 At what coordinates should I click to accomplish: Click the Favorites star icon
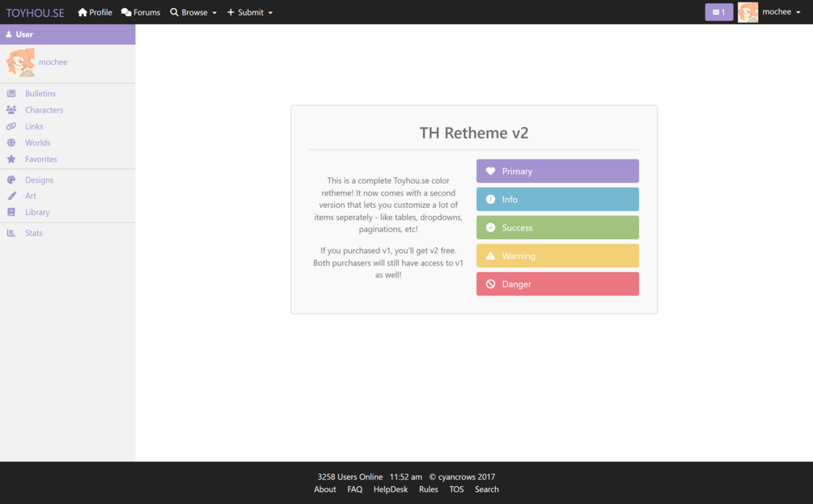[x=11, y=159]
